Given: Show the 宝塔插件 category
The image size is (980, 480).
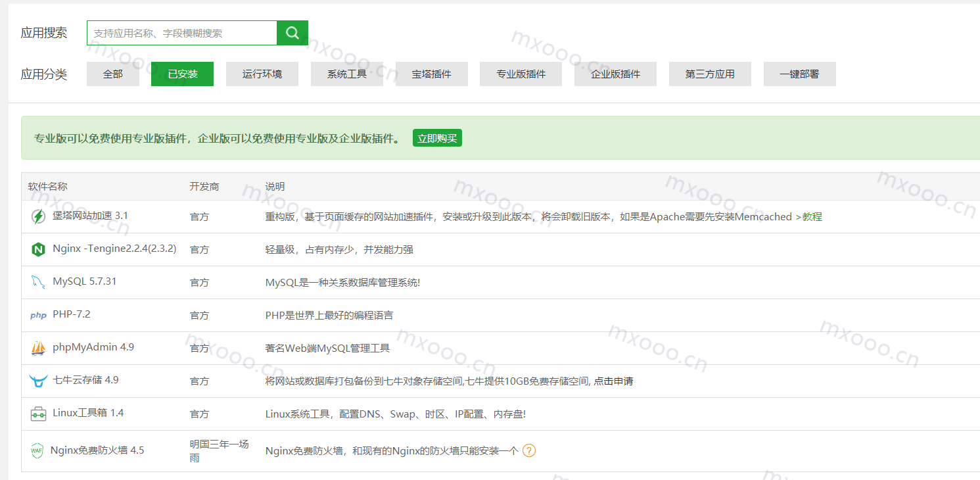Looking at the screenshot, I should (x=432, y=74).
